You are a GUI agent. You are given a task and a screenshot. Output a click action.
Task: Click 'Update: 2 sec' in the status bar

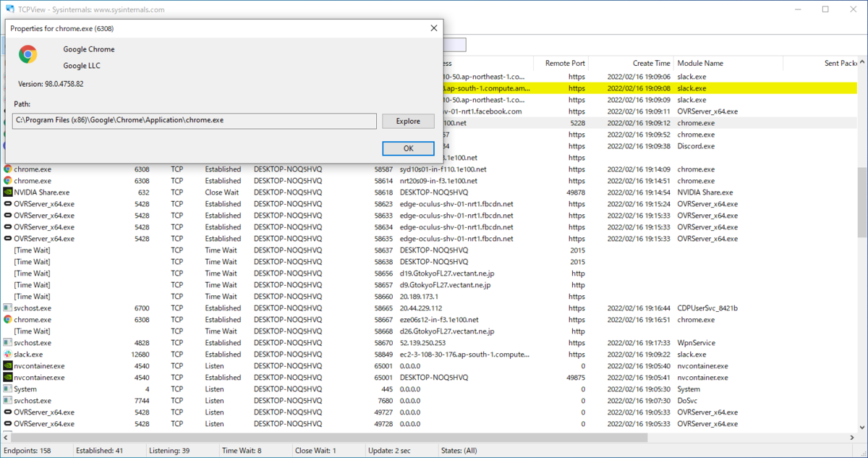(388, 451)
